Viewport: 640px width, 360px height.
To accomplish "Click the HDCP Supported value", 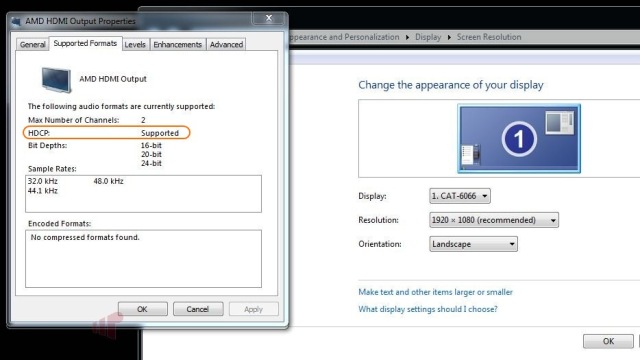I will click(160, 133).
